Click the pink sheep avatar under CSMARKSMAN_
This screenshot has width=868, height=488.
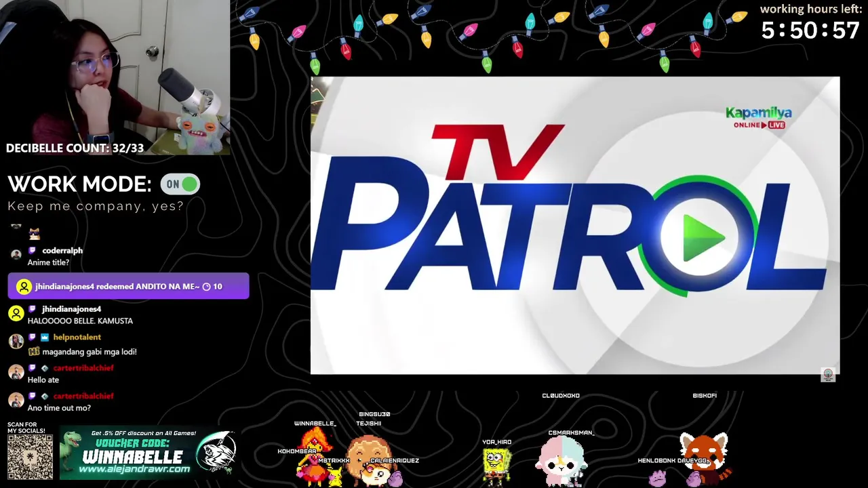(x=561, y=462)
